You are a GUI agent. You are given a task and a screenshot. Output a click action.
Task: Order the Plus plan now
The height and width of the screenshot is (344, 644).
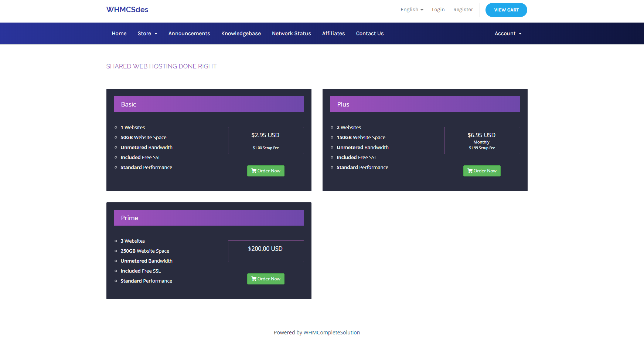482,171
